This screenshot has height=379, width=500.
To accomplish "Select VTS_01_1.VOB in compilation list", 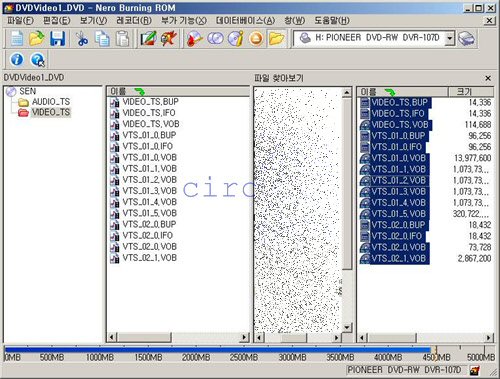I will tap(150, 169).
